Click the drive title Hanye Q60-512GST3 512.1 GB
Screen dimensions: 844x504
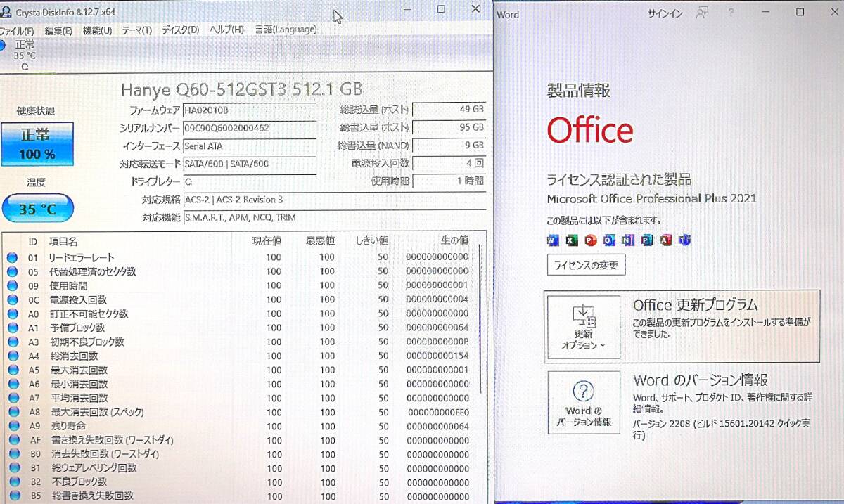click(x=242, y=89)
